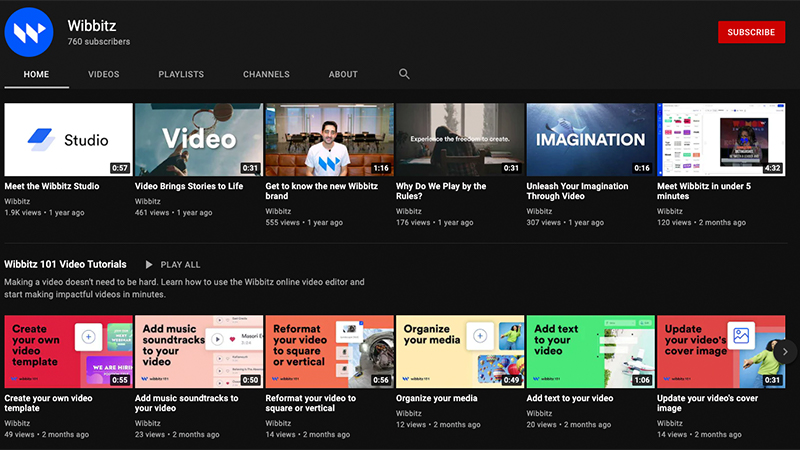Image resolution: width=800 pixels, height=450 pixels.
Task: Switch to the Home tab
Action: (36, 74)
